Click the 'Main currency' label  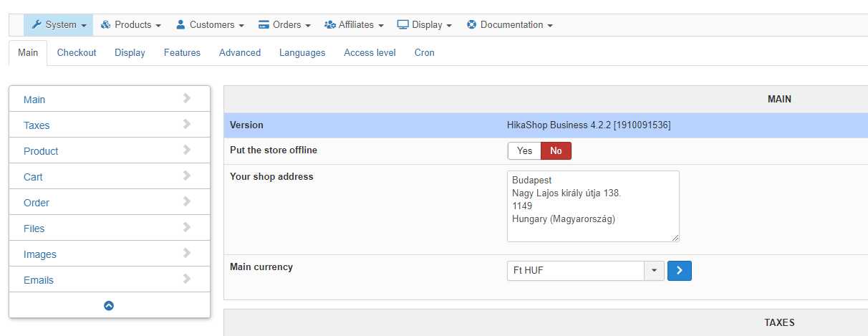[261, 267]
